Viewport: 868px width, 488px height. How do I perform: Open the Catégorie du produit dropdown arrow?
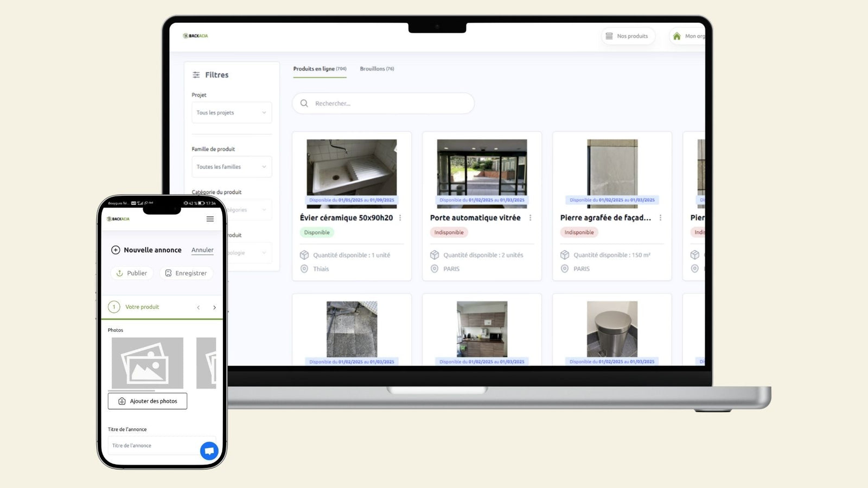264,210
